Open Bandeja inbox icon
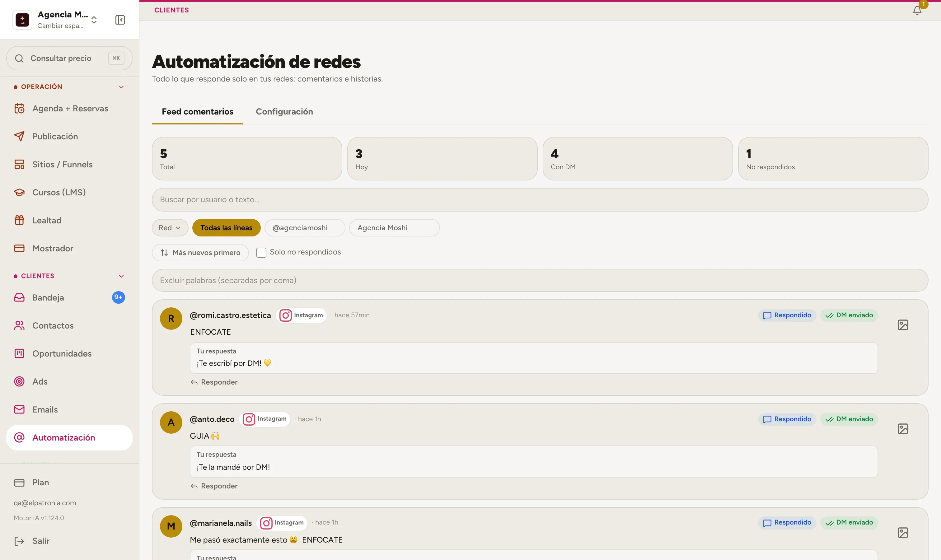The height and width of the screenshot is (560, 941). 19,298
